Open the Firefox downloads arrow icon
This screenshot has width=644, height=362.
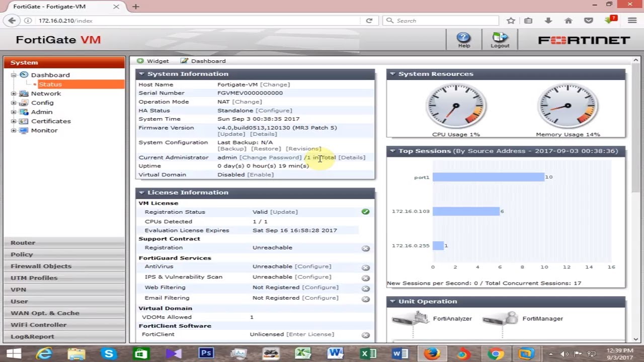click(548, 21)
